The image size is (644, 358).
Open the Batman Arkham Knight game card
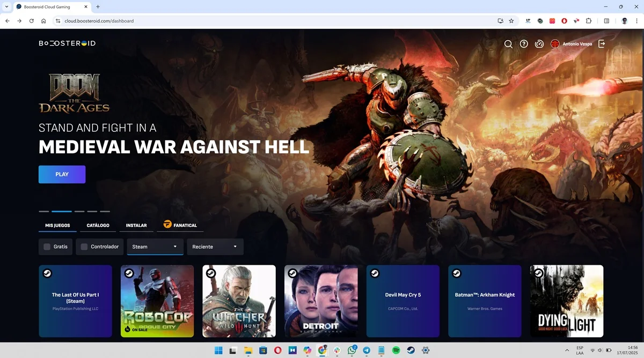pyautogui.click(x=485, y=301)
